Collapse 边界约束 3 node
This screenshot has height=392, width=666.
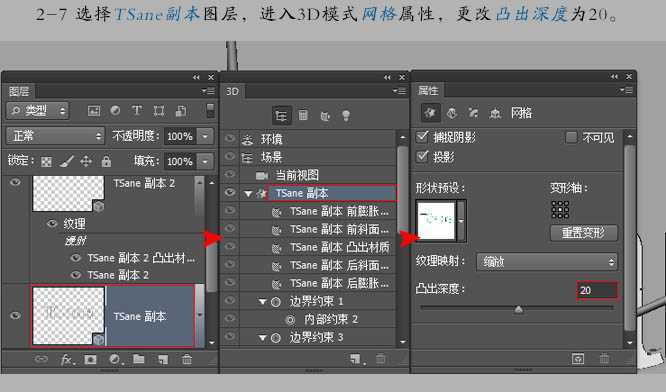coord(262,338)
